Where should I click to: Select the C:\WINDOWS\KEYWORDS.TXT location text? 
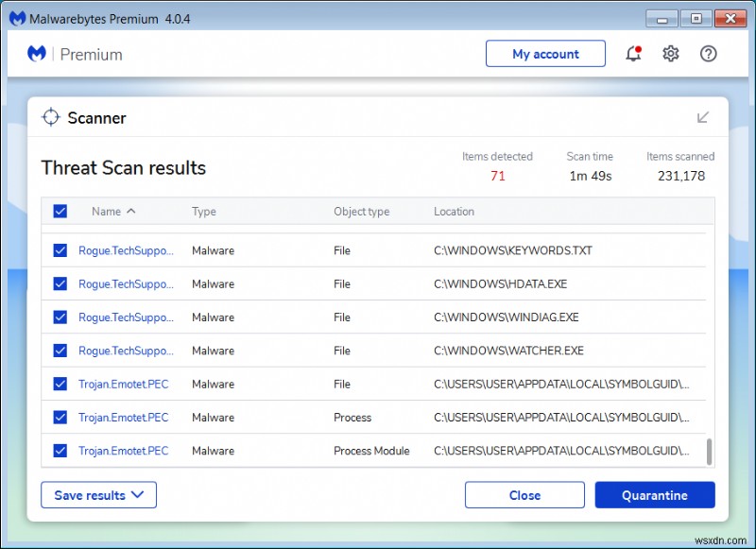(513, 250)
